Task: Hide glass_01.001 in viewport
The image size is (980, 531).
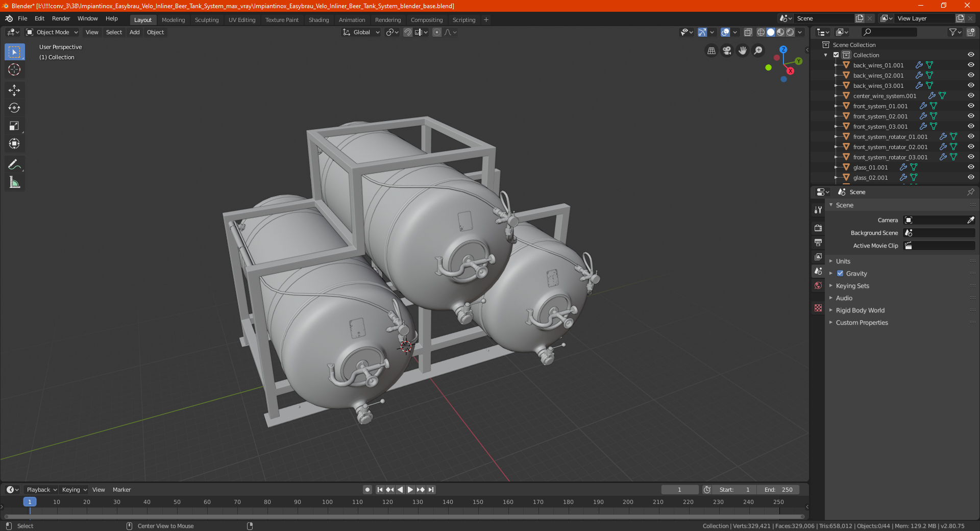Action: point(971,167)
